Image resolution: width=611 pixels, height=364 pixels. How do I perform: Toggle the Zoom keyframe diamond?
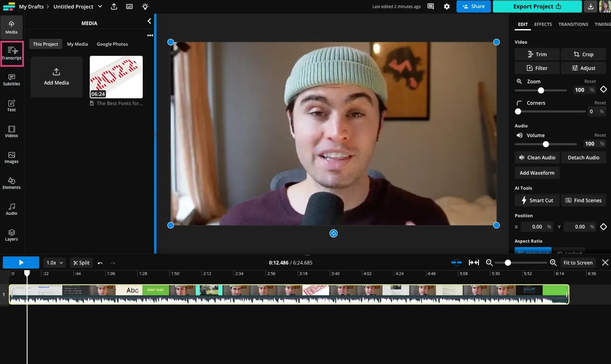point(603,89)
